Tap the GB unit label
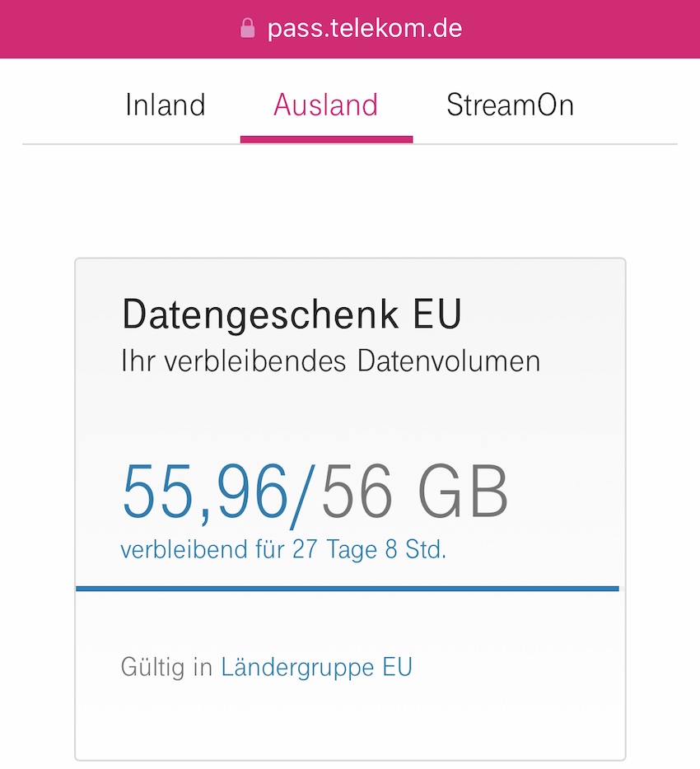The height and width of the screenshot is (769, 700). tap(463, 492)
